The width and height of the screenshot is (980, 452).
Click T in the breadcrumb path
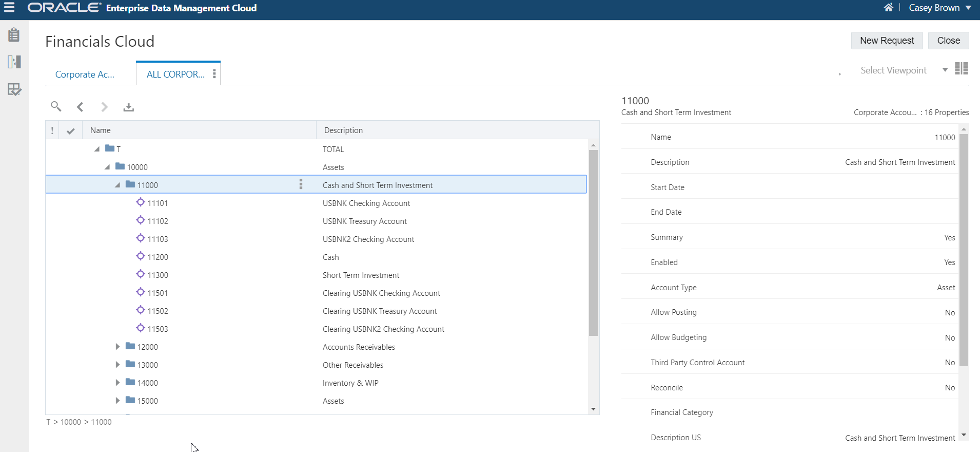pyautogui.click(x=49, y=422)
